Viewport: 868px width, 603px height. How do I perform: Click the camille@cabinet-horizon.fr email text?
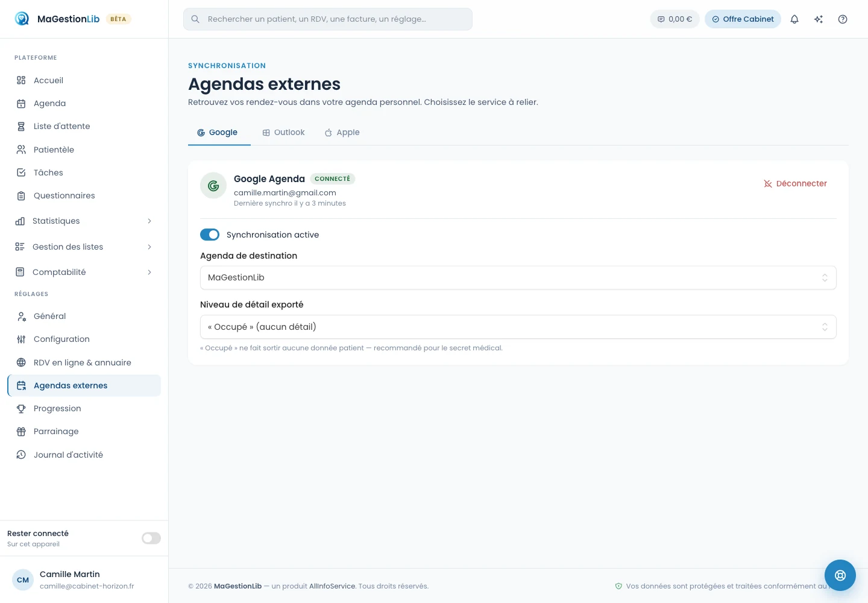click(x=87, y=587)
